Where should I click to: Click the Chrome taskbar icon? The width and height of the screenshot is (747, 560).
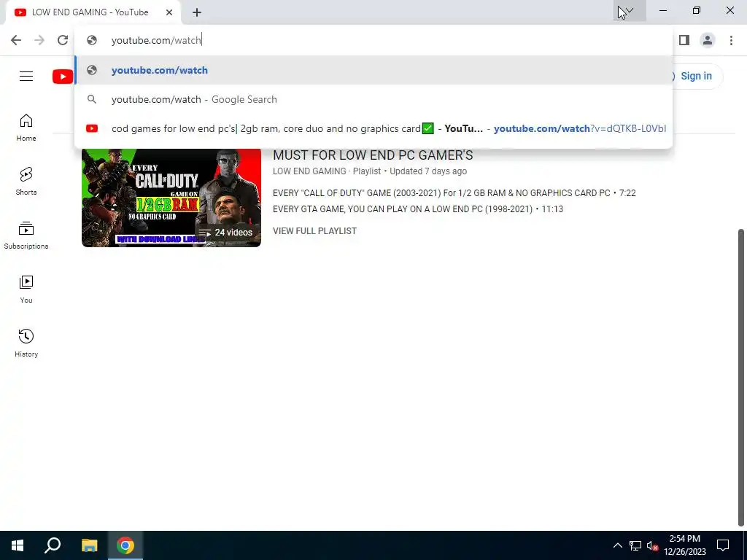click(x=125, y=545)
